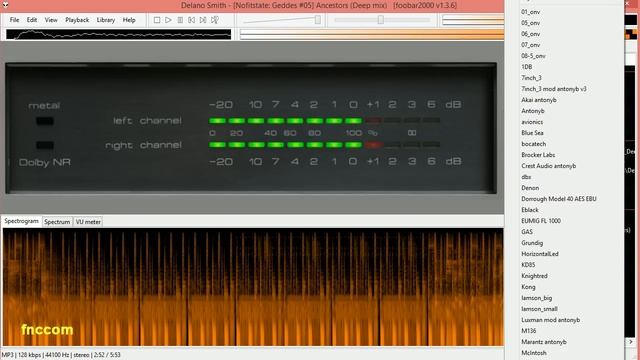The image size is (640, 360).
Task: Open the View menu
Action: pos(51,20)
